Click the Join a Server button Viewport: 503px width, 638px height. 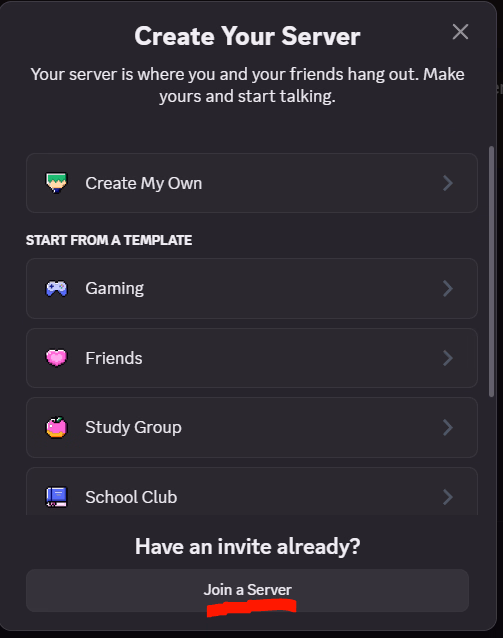point(247,590)
